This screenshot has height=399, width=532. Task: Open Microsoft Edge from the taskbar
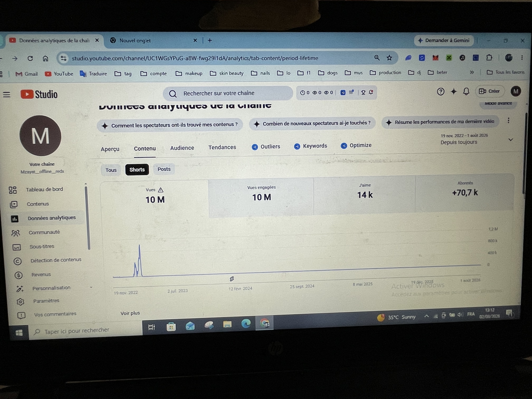tap(246, 324)
